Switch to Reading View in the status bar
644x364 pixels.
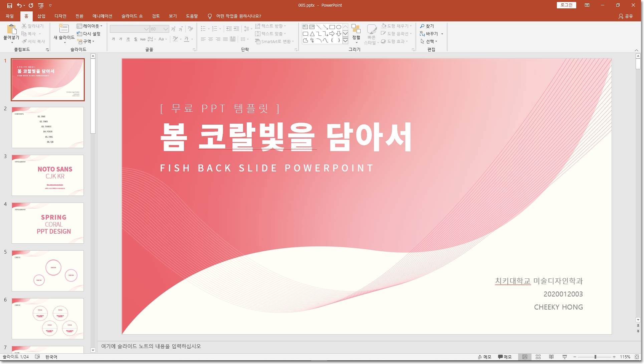[x=551, y=357]
